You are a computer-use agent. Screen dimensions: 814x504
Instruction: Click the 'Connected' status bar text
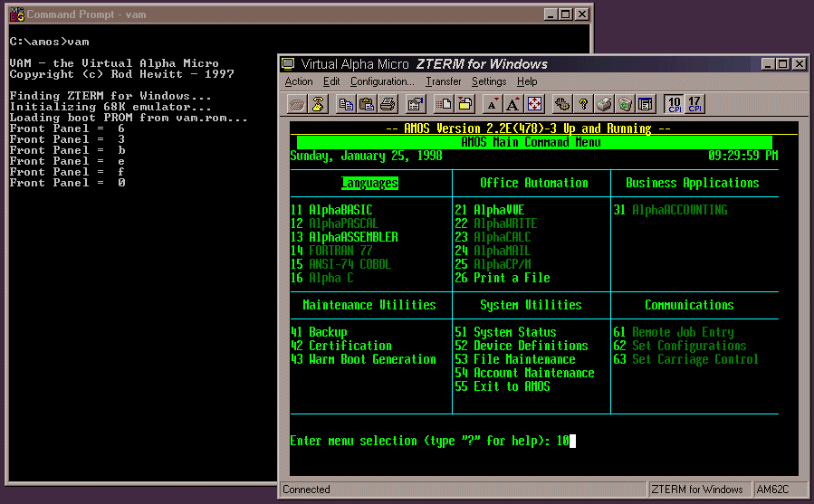pos(306,490)
